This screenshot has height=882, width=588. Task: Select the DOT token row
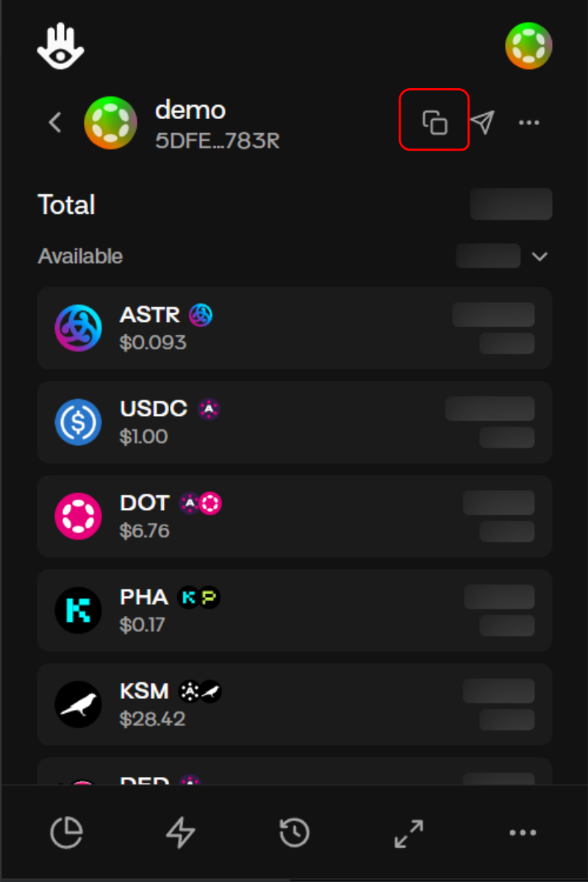[x=294, y=516]
